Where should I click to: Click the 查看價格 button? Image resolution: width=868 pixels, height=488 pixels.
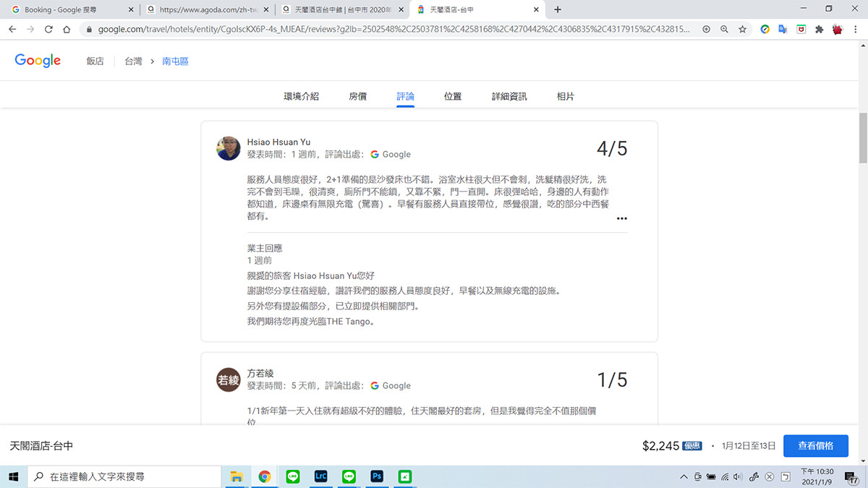tap(814, 445)
